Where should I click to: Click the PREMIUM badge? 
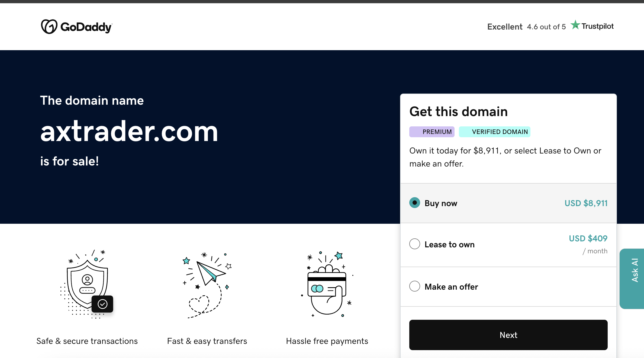[x=432, y=132]
